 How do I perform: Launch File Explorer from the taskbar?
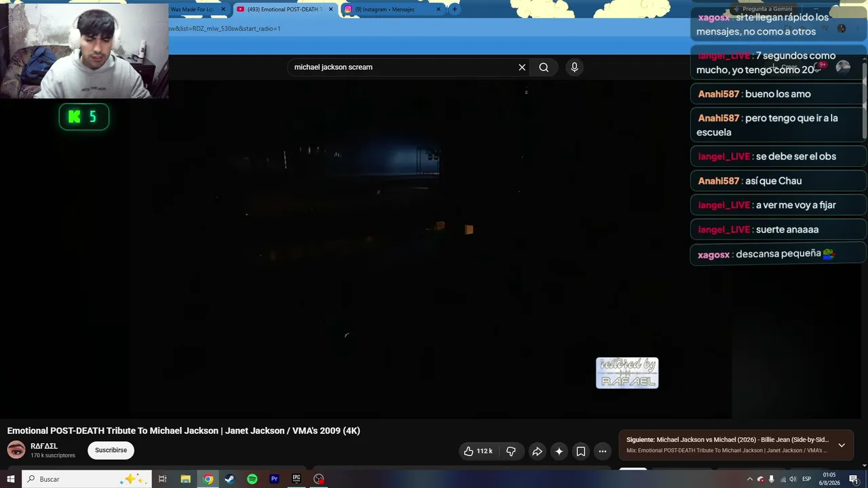coord(185,479)
